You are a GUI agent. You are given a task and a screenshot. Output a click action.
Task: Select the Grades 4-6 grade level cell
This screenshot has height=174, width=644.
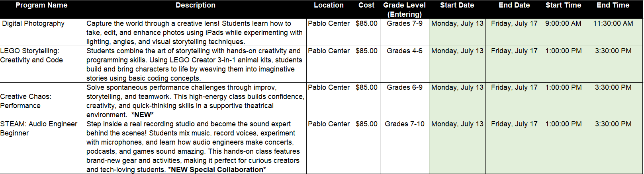[404, 51]
